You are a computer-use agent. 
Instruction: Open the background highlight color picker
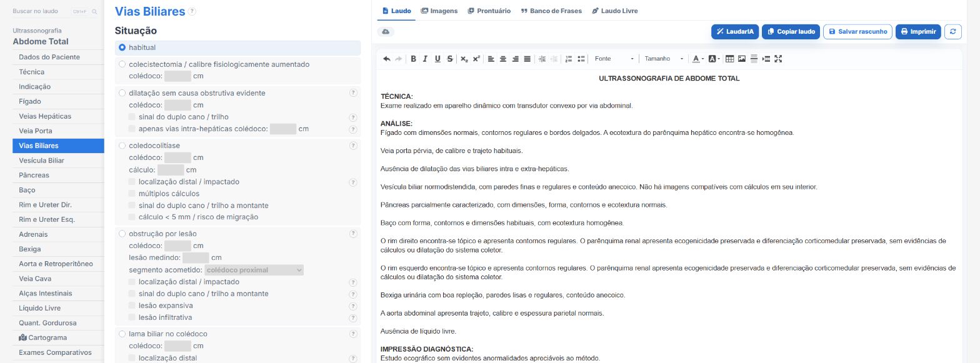(714, 59)
